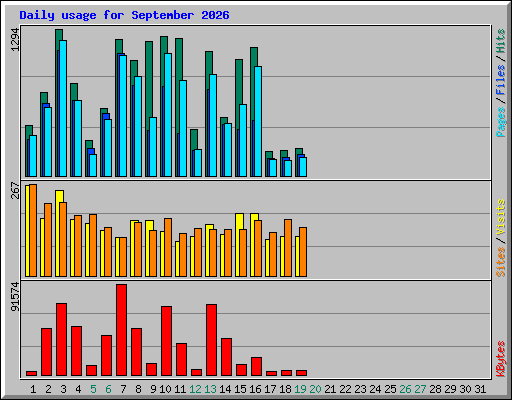Click the red KBytes bar for day 3
The image size is (512, 400).
click(61, 340)
